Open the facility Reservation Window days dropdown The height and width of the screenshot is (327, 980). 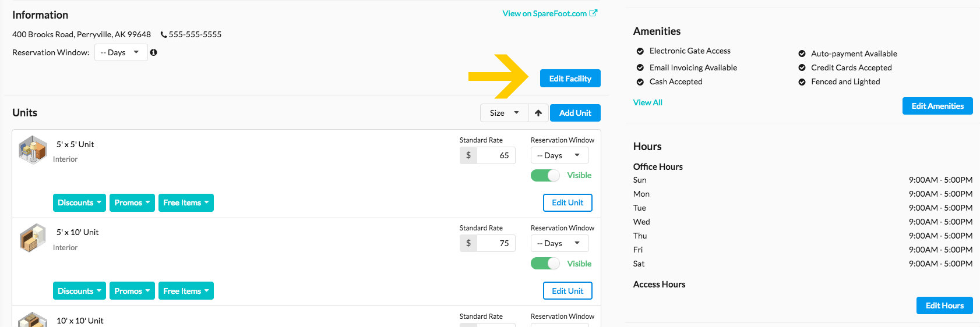tap(121, 52)
